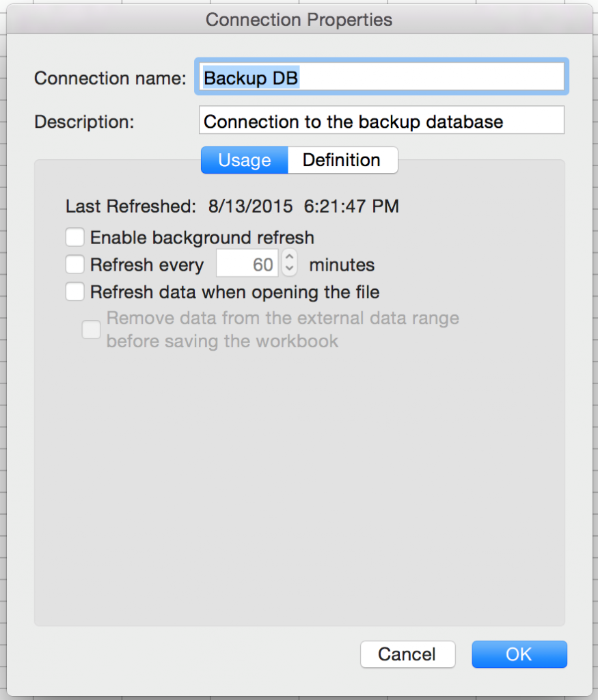Click the up arrow to increase minutes
Image resolution: width=598 pixels, height=700 pixels.
pyautogui.click(x=288, y=258)
